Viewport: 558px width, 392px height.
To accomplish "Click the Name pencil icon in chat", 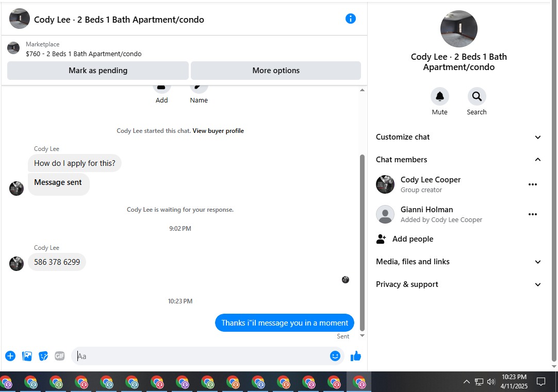I will tap(199, 88).
